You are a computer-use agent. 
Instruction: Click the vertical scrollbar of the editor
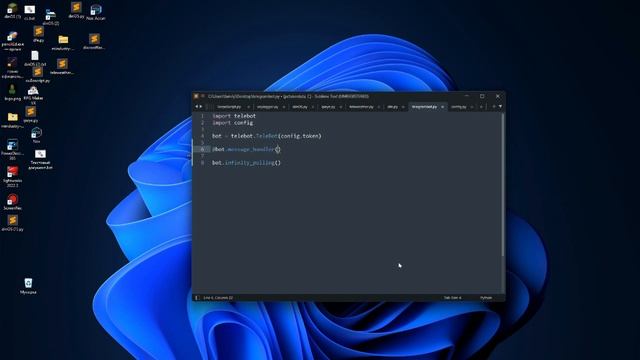[503, 184]
